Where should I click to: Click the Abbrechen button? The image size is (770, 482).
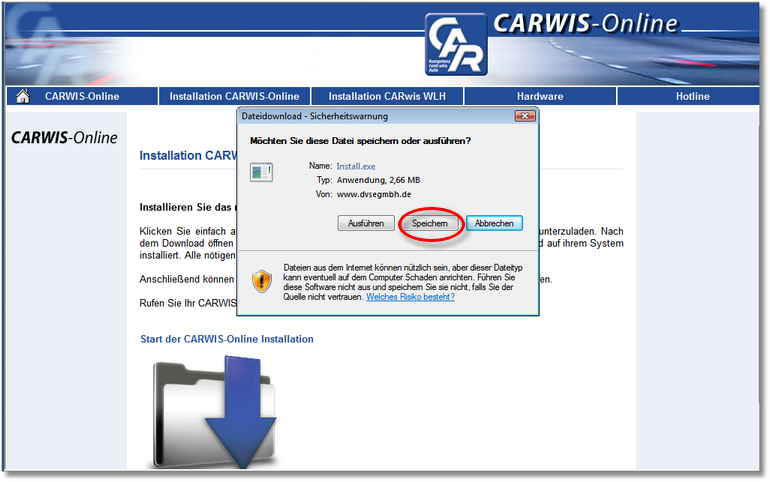494,223
